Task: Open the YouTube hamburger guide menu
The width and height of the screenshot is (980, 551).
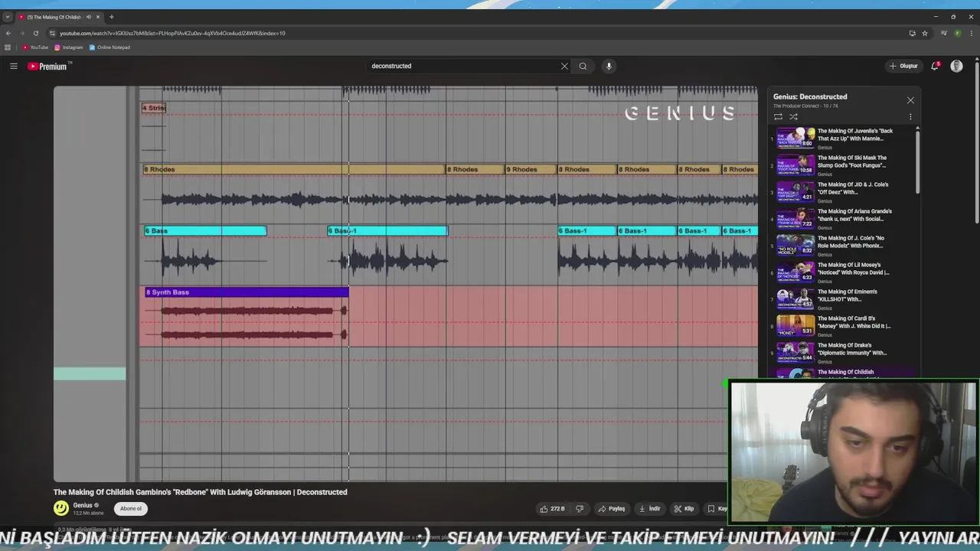Action: (13, 67)
